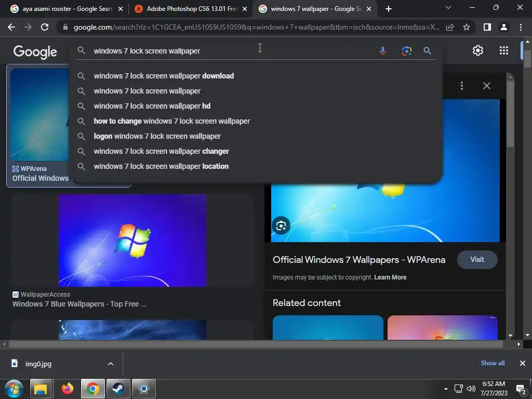Expand img0.jpg download options chevron

coord(111,364)
